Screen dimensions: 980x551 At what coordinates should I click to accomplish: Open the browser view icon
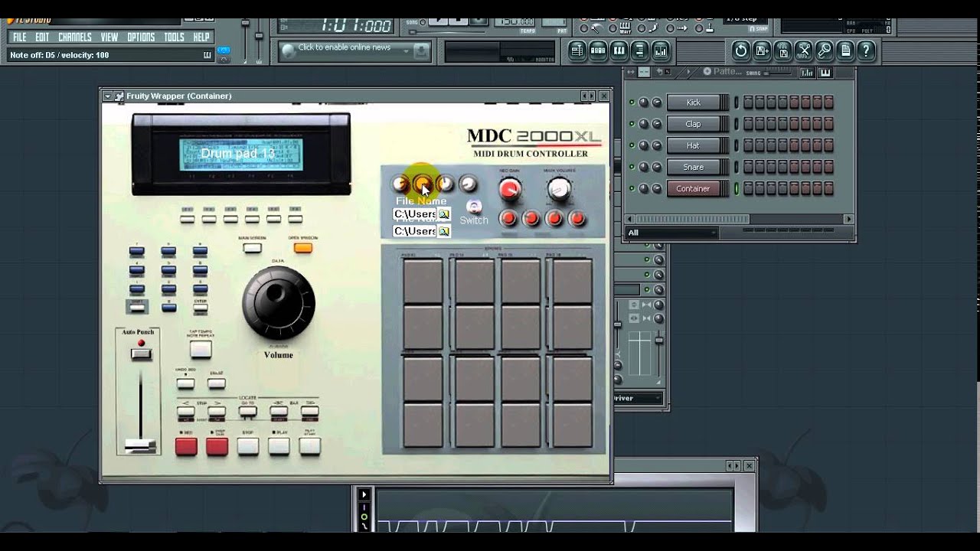(x=639, y=51)
